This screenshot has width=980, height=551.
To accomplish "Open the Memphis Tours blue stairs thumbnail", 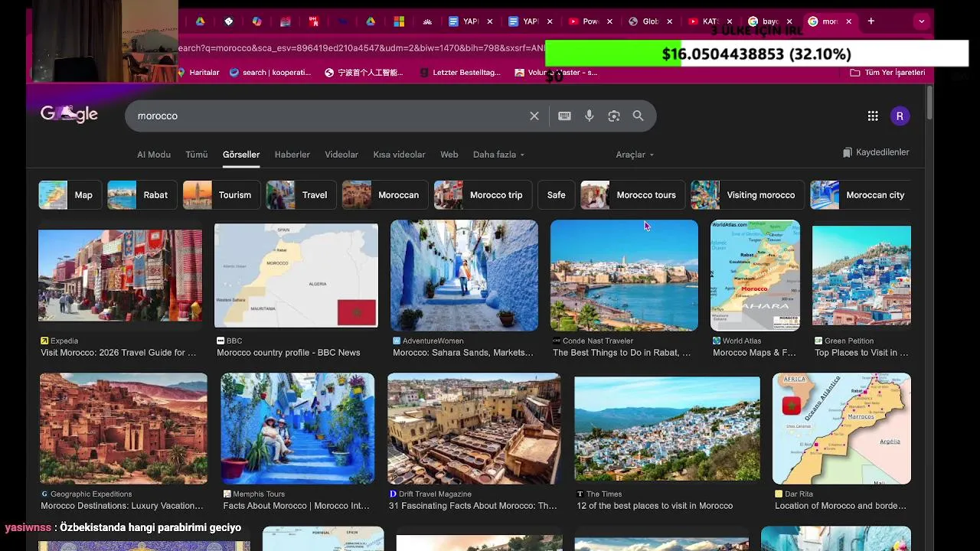I will [x=298, y=429].
